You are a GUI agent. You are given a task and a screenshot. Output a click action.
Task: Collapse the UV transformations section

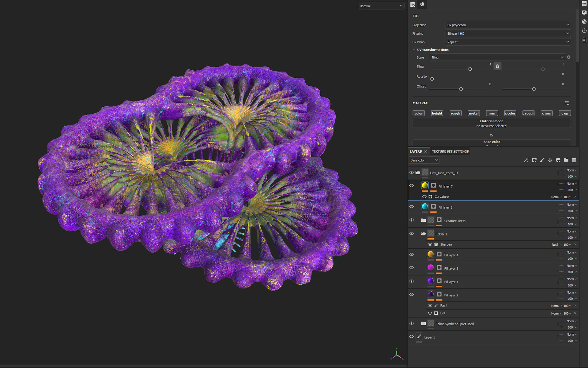pyautogui.click(x=414, y=50)
